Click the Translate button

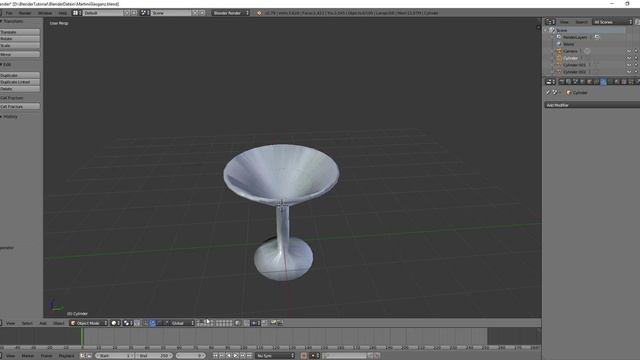click(20, 32)
